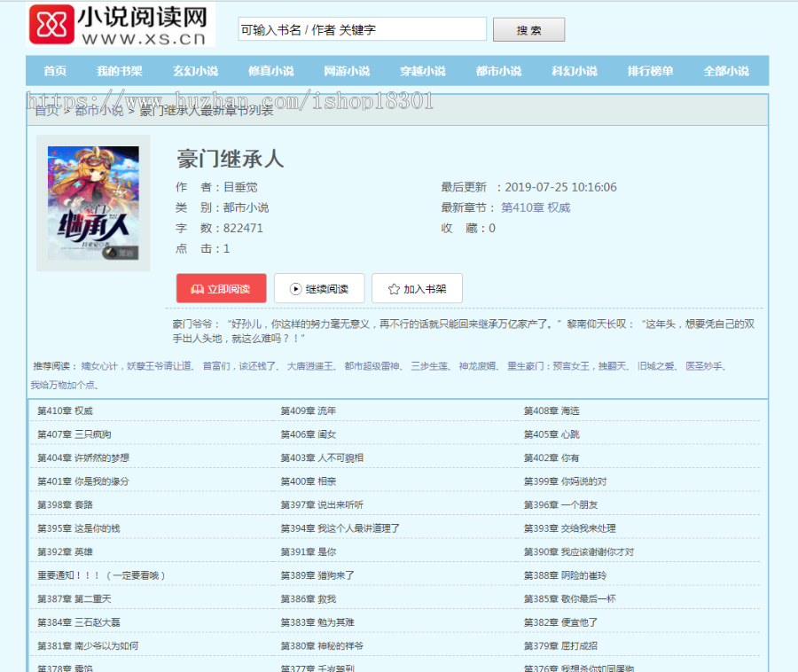Select 全部小说 from the navigation bar
This screenshot has width=798, height=672.
click(x=726, y=71)
